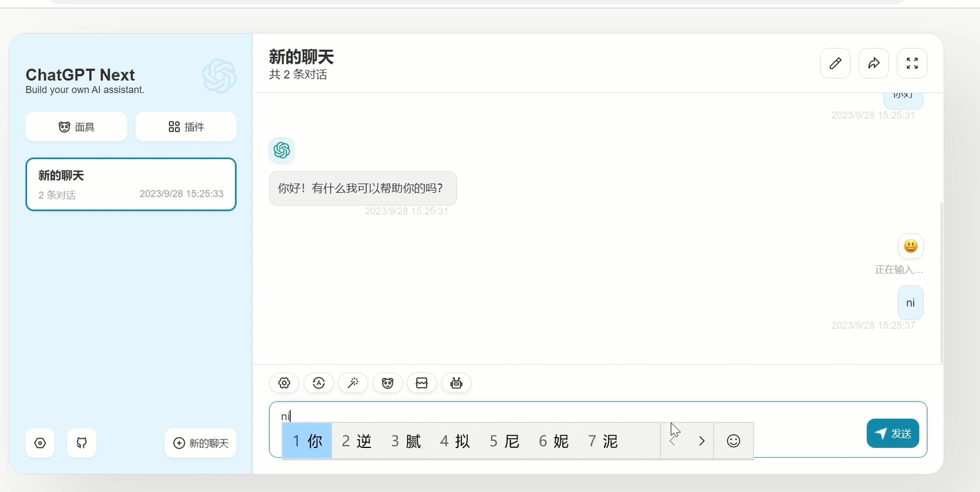Start a new chat with 新的聊天 button
Image resolution: width=980 pixels, height=492 pixels.
pyautogui.click(x=200, y=443)
